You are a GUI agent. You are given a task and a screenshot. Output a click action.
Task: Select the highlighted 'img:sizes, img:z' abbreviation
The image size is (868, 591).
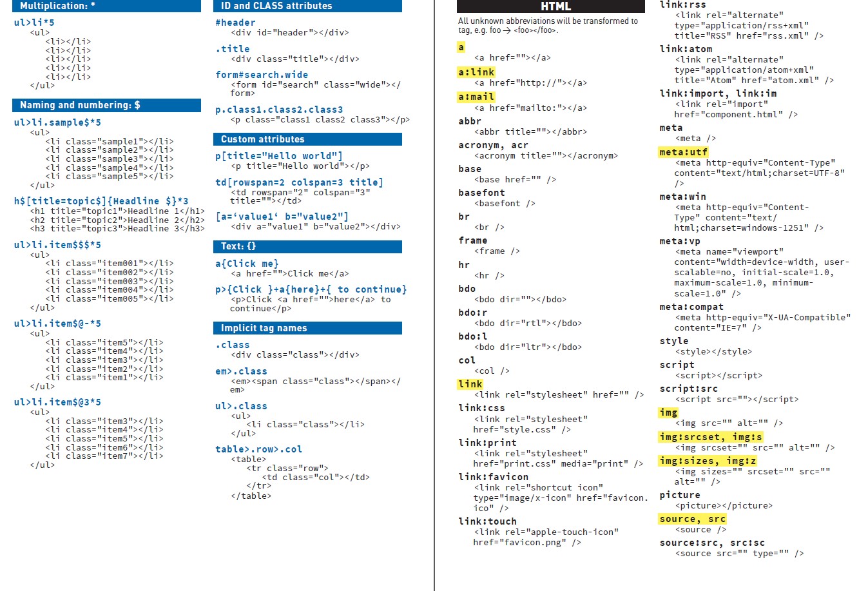pyautogui.click(x=708, y=461)
